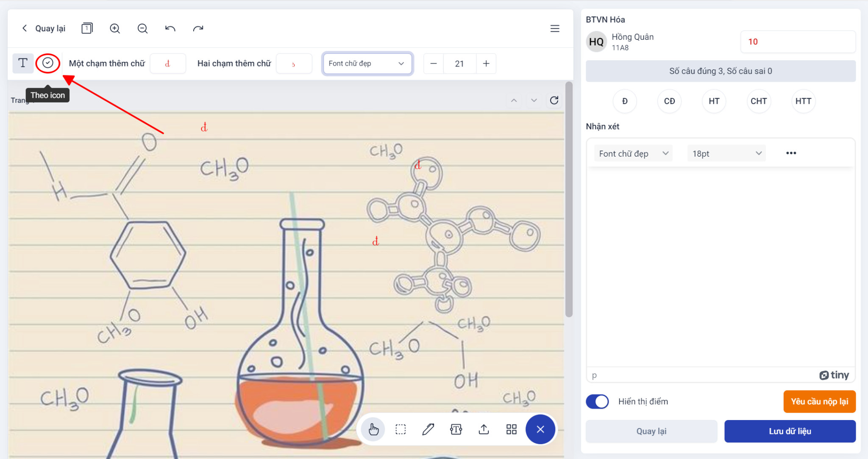Open the Font chữ đẹp dropdown
This screenshot has height=459, width=868.
632,153
